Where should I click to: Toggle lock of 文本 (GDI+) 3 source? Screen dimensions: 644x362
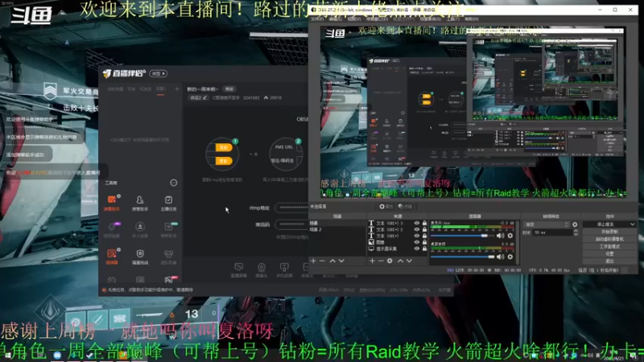click(425, 224)
